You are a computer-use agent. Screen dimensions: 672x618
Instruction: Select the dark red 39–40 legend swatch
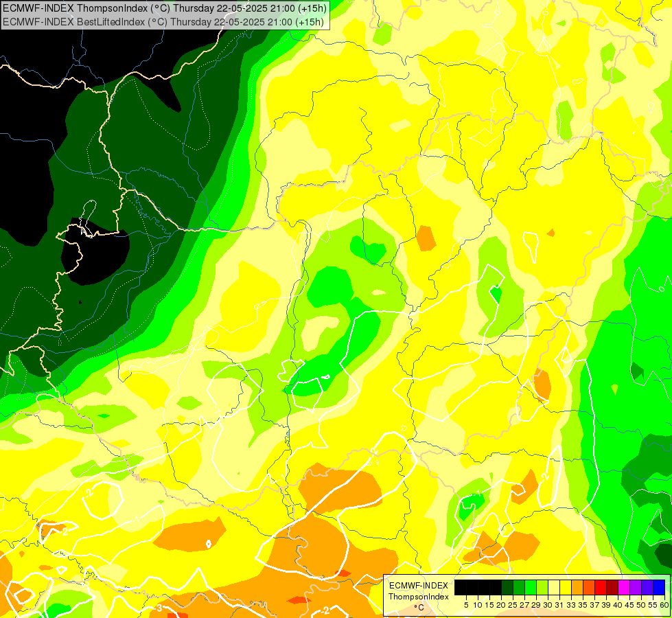[x=612, y=588]
